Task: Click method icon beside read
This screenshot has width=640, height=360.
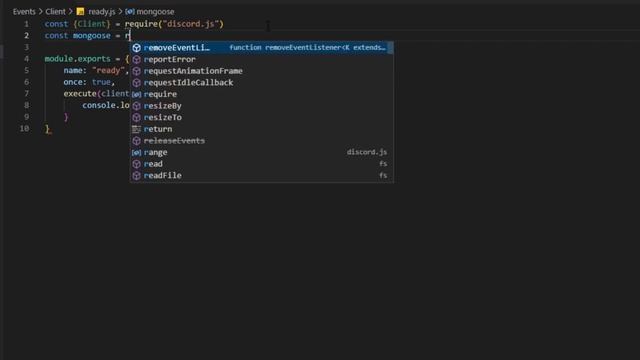Action: click(137, 164)
